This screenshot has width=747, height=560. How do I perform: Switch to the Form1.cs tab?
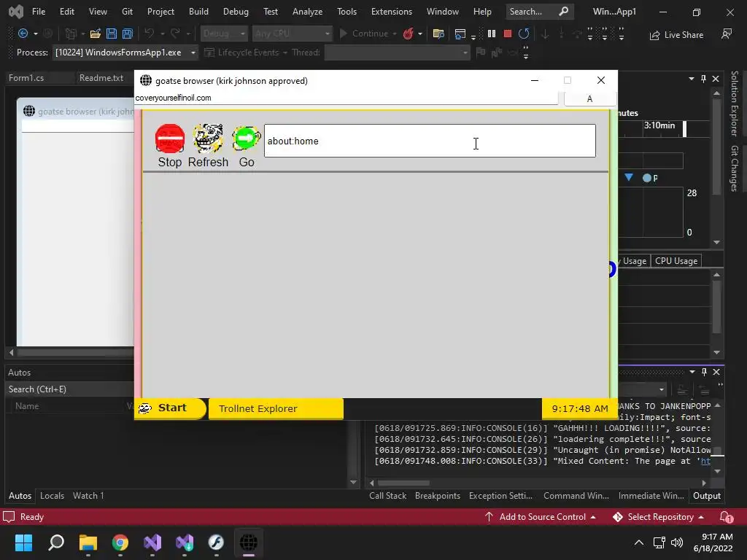click(x=26, y=77)
